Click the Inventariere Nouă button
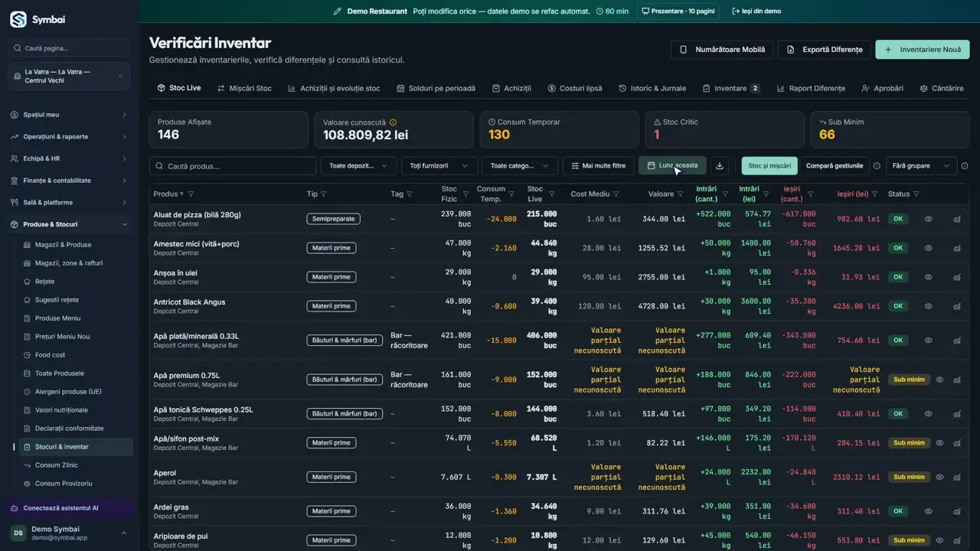980x551 pixels. click(x=923, y=50)
